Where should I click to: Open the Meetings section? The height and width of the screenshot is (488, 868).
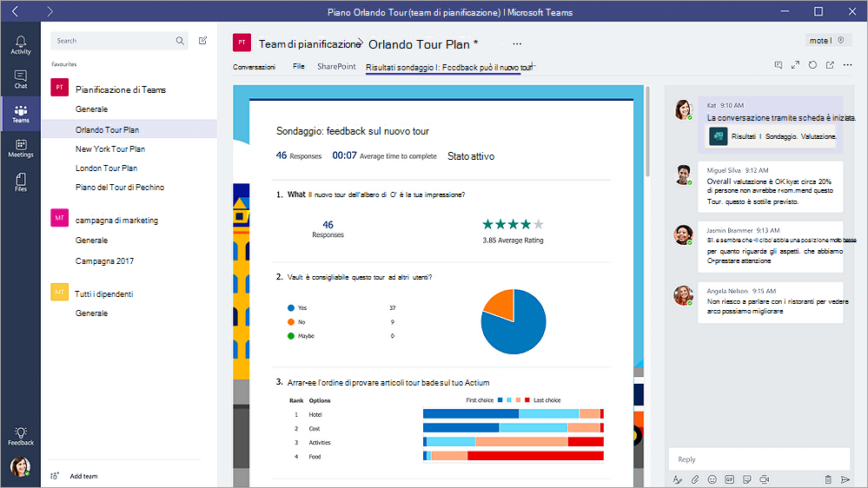tap(21, 148)
